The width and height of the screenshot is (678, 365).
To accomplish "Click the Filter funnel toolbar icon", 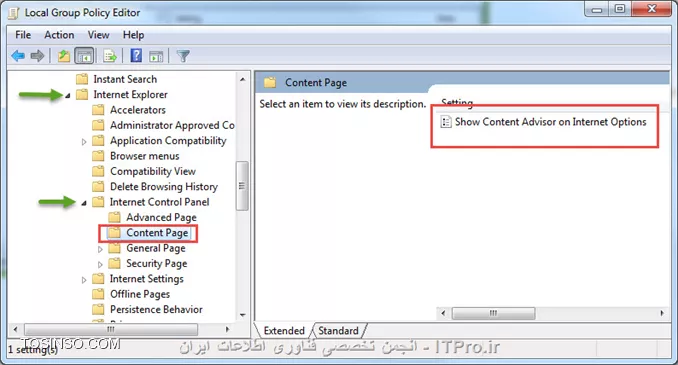I will [183, 56].
